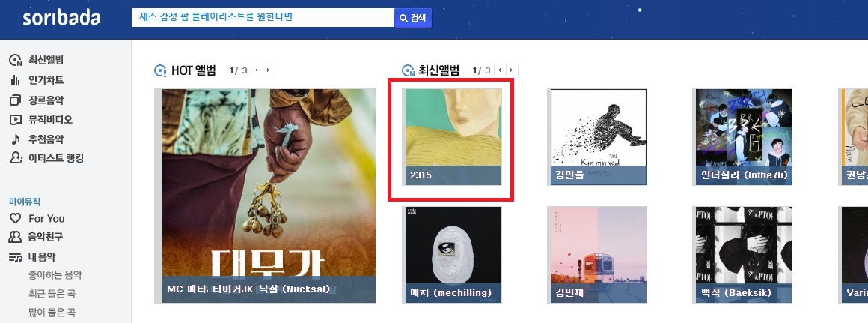Click the soribada logo
Screen dimensions: 868x323
[61, 18]
